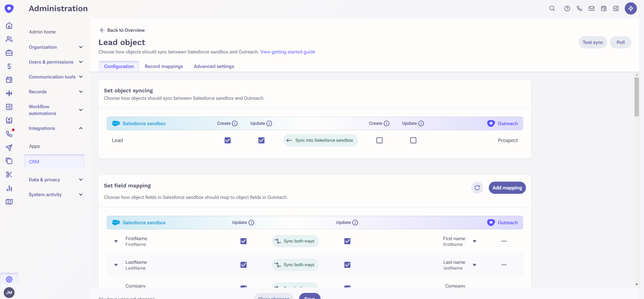Expand the Workflow automations section

click(56, 110)
